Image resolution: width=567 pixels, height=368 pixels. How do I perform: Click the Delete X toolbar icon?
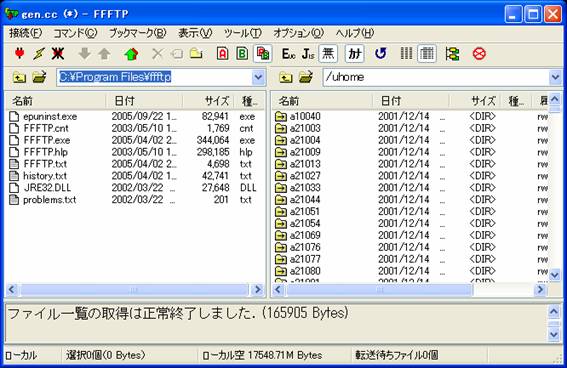click(x=157, y=54)
